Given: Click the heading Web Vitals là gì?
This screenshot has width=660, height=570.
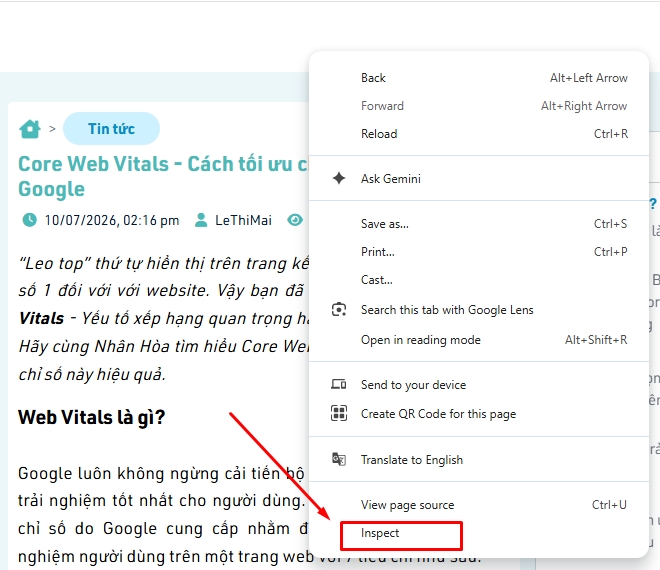Looking at the screenshot, I should pos(91,418).
